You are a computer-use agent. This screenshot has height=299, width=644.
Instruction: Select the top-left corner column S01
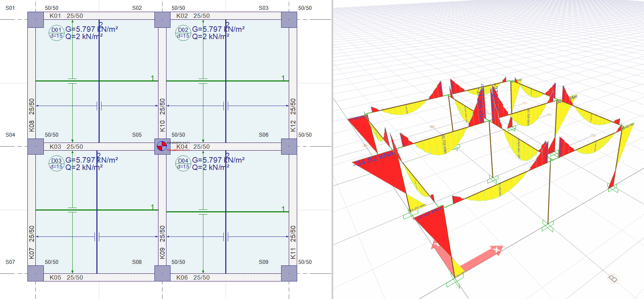(35, 20)
